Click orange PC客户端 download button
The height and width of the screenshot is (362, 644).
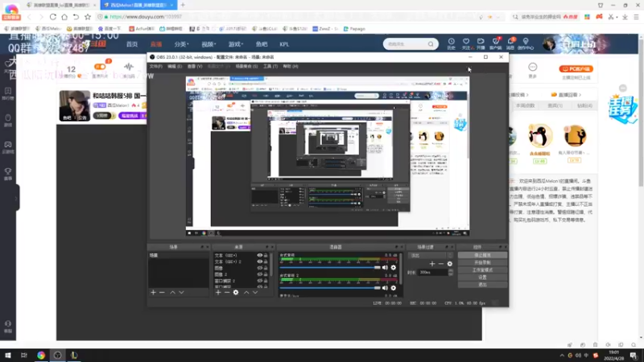point(576,69)
